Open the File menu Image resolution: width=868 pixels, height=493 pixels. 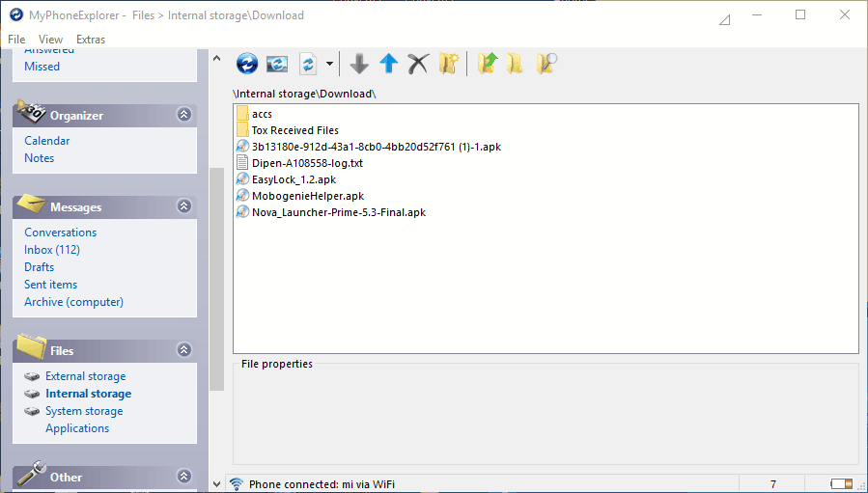[16, 40]
